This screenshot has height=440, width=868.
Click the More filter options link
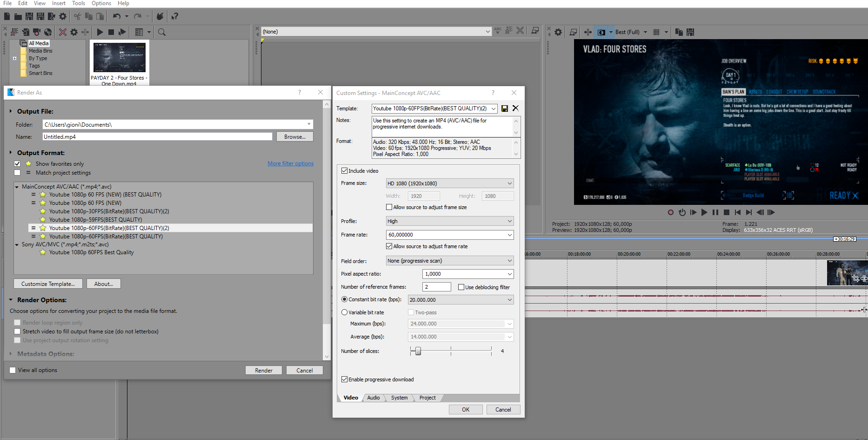click(290, 163)
